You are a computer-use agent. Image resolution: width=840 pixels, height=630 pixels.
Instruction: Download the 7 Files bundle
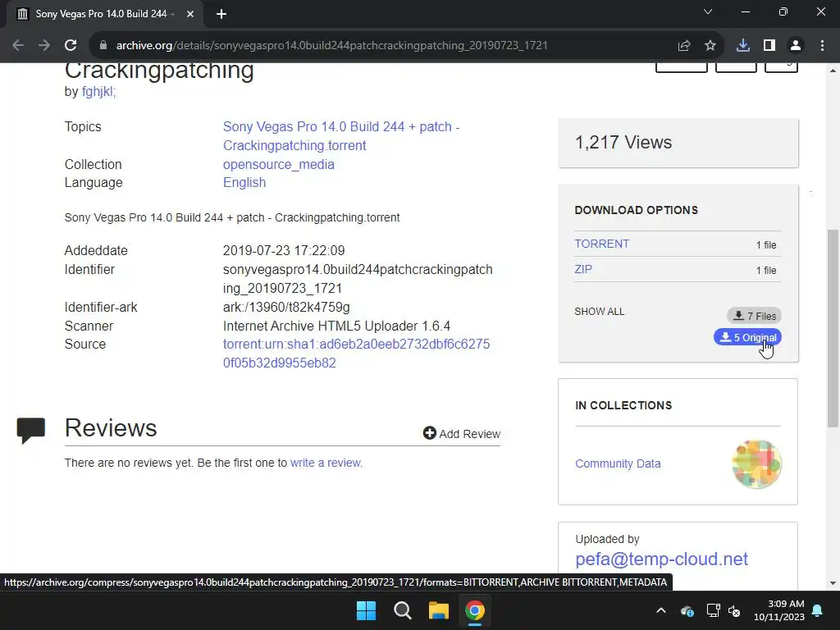(x=755, y=316)
